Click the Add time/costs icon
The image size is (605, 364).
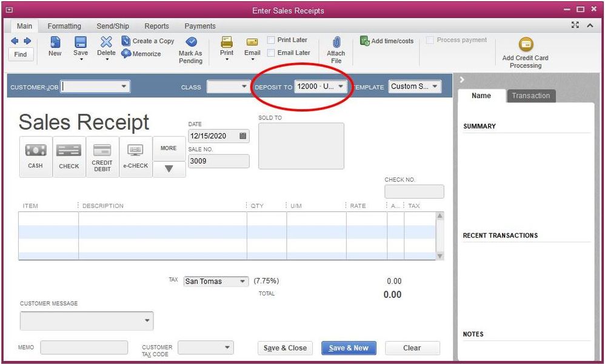point(386,41)
